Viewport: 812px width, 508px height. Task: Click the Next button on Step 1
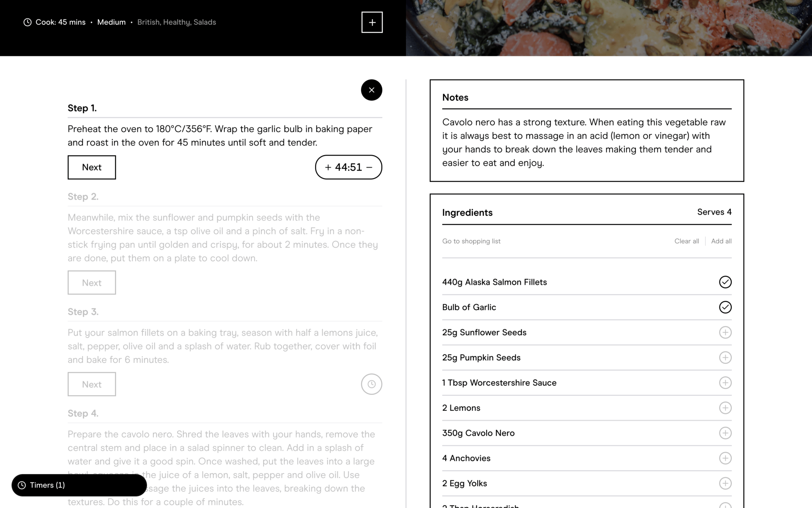coord(92,167)
